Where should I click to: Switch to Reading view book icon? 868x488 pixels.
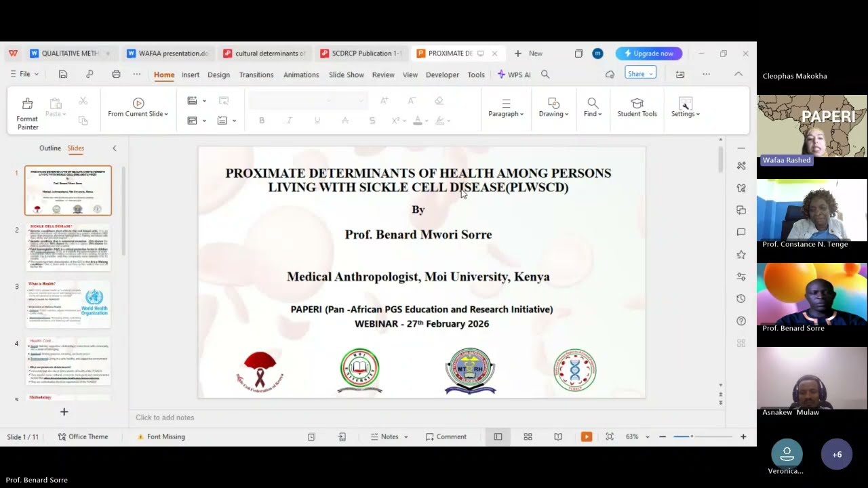pos(558,437)
